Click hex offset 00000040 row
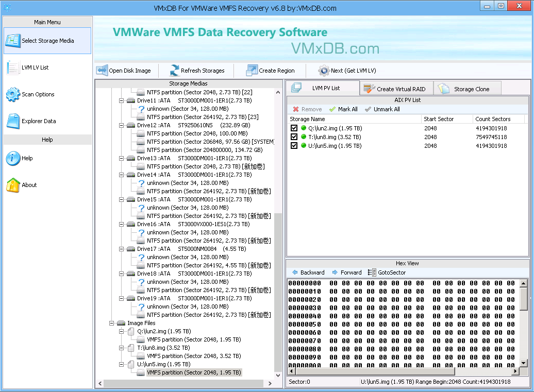 tap(401, 316)
